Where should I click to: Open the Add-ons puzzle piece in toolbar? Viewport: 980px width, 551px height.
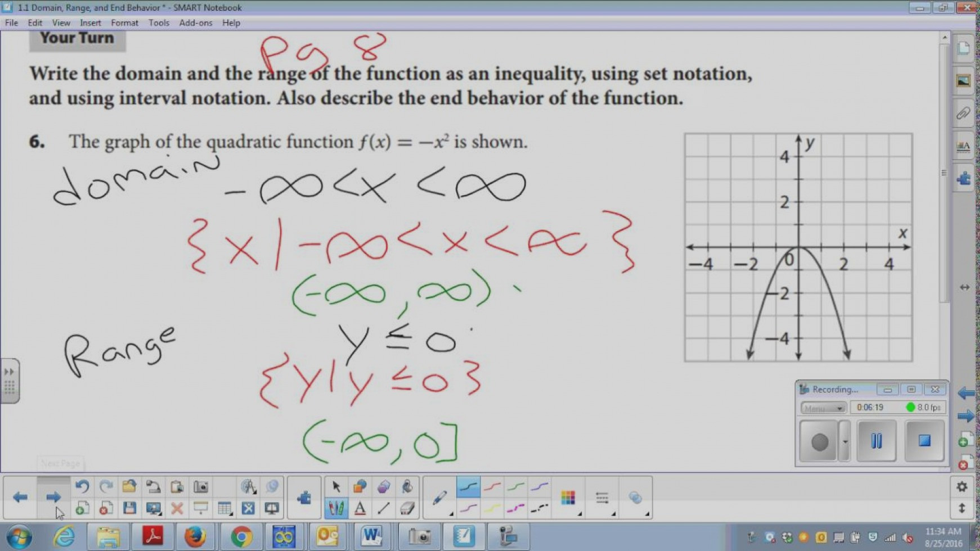coord(304,498)
